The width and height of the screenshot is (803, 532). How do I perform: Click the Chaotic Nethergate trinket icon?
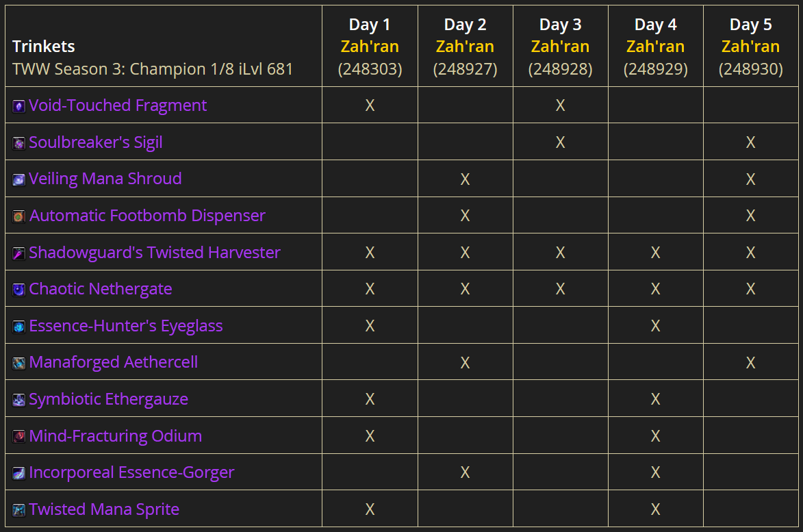[x=19, y=290]
